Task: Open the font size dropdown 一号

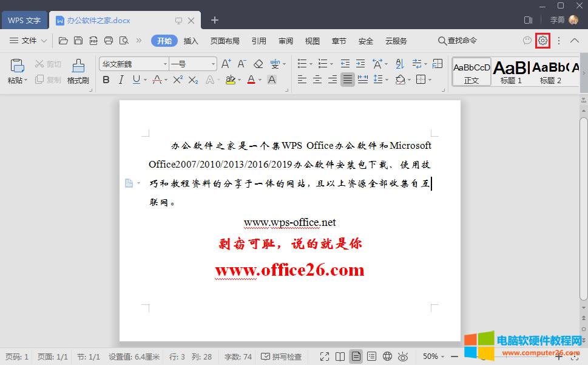Action: (x=192, y=64)
